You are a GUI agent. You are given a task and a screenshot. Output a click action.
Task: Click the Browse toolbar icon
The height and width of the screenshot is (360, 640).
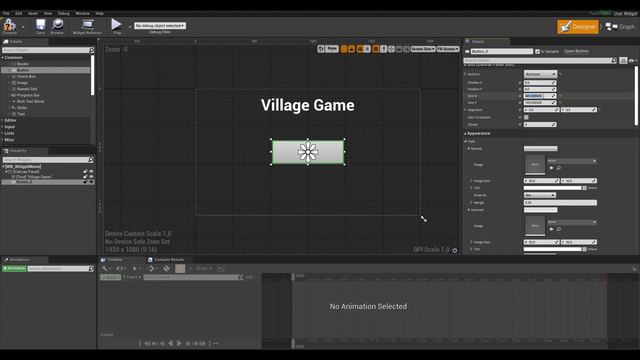(57, 27)
